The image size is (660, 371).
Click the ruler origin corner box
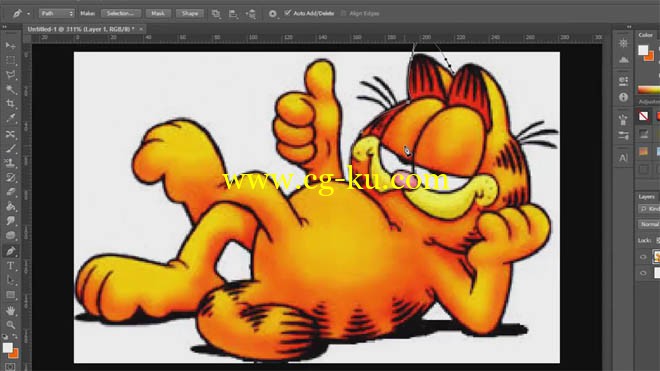(27, 38)
